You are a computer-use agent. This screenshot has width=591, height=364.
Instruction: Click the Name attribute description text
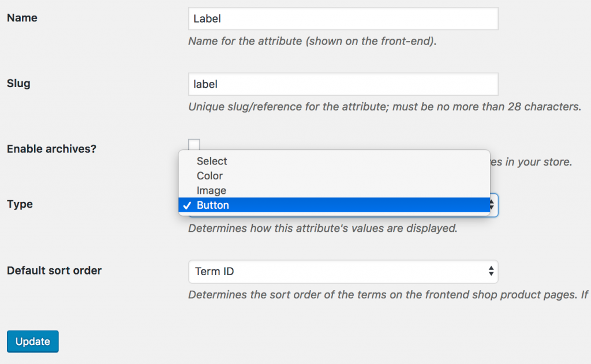click(x=312, y=41)
